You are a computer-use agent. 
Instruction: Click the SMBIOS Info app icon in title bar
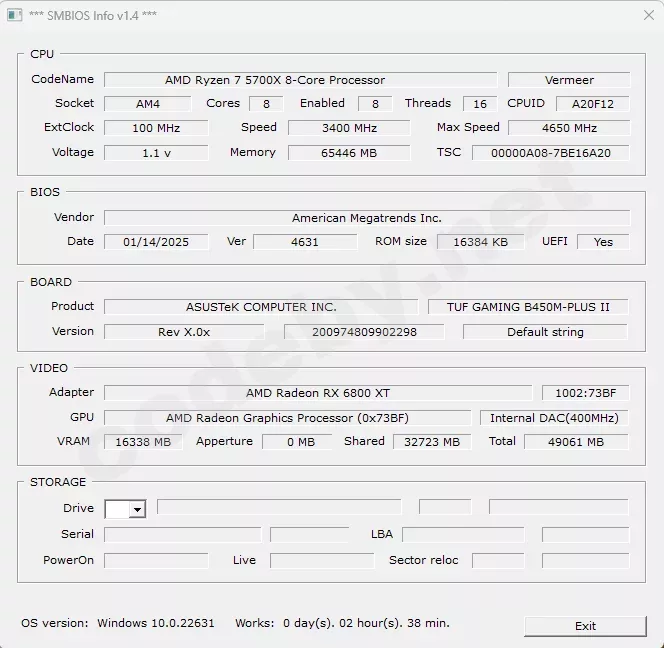point(14,16)
